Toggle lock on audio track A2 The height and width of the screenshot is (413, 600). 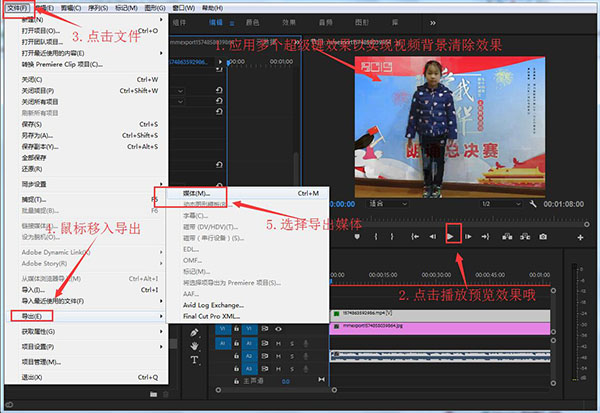(236, 356)
